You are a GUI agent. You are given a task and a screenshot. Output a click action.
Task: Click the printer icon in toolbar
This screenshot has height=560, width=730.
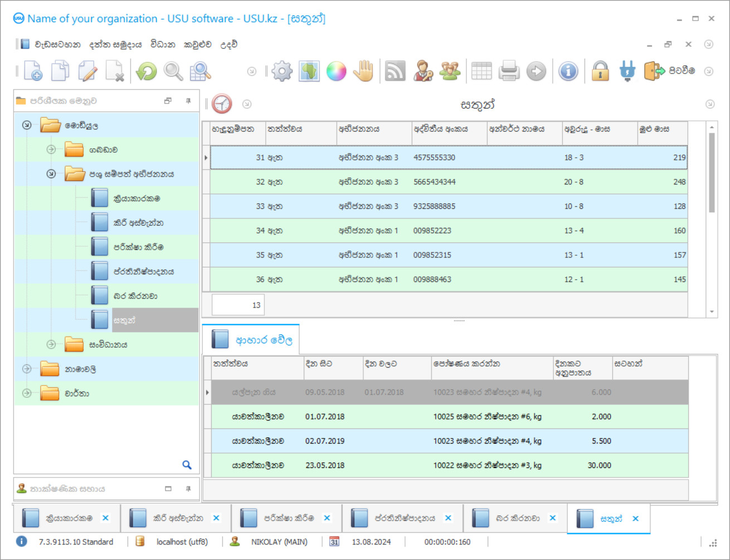coord(509,71)
